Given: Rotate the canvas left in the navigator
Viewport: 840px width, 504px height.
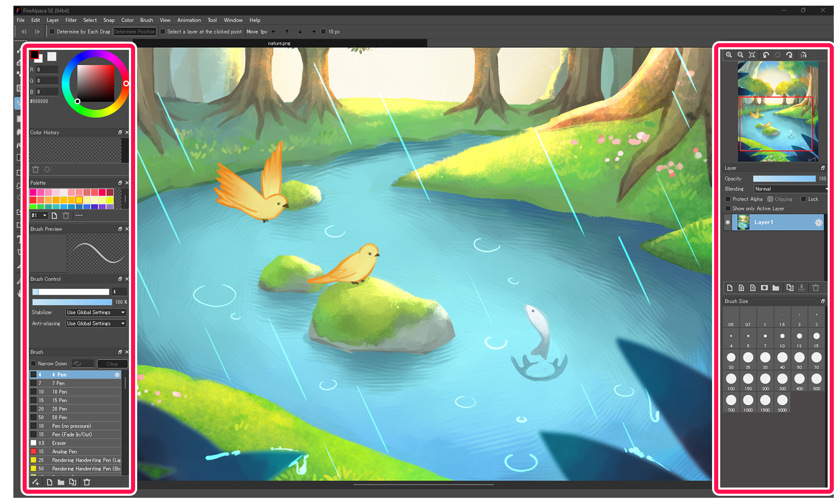Looking at the screenshot, I should pos(766,55).
